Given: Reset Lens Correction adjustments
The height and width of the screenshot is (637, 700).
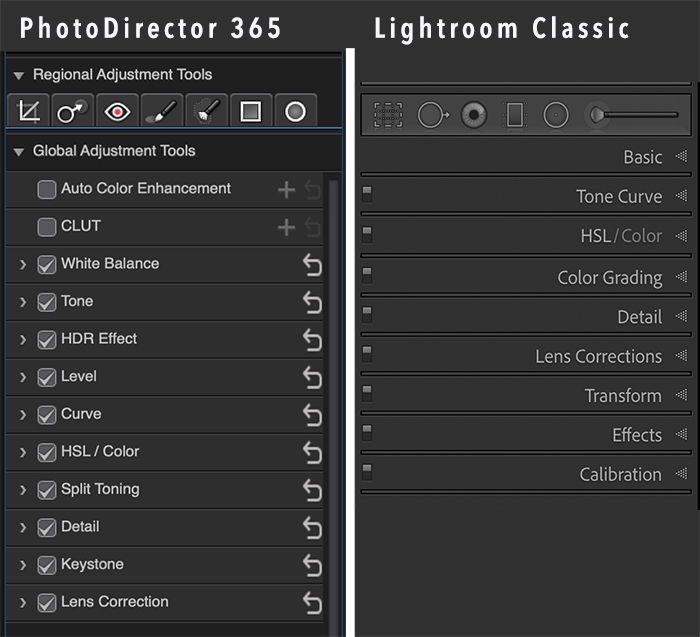Looking at the screenshot, I should tap(312, 602).
